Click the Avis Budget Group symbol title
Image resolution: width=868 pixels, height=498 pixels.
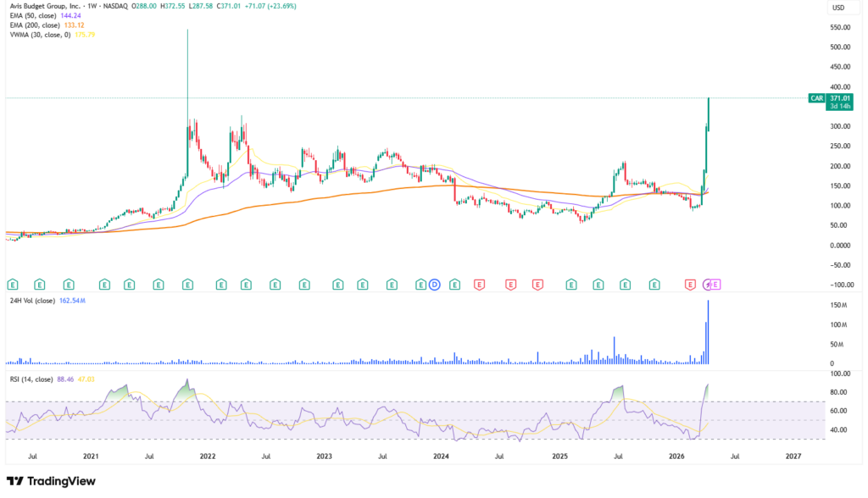tap(51, 6)
